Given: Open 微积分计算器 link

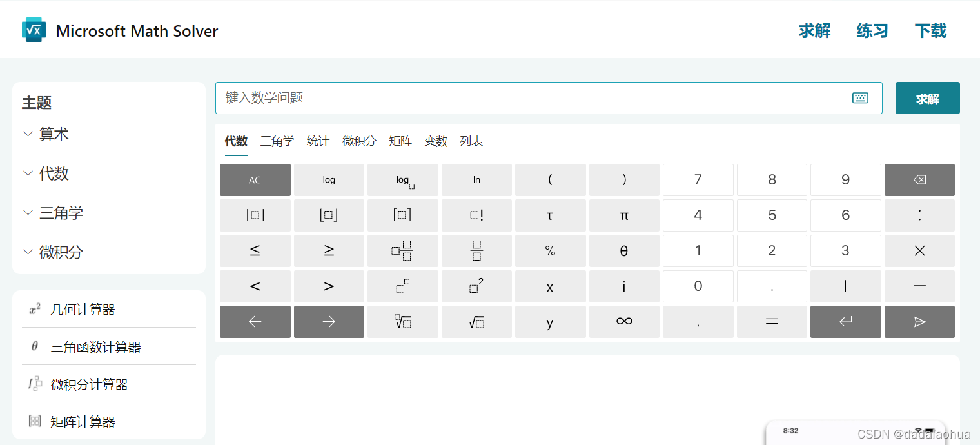Looking at the screenshot, I should click(109, 384).
